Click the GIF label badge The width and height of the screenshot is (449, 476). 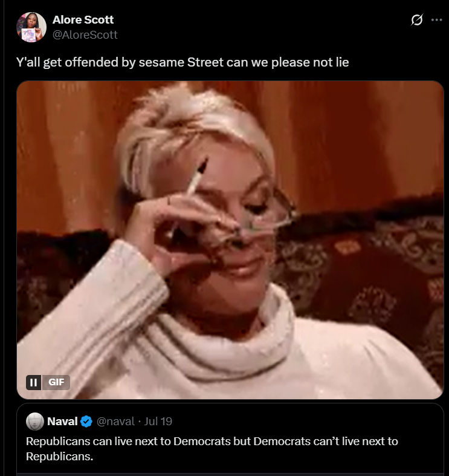pos(56,382)
